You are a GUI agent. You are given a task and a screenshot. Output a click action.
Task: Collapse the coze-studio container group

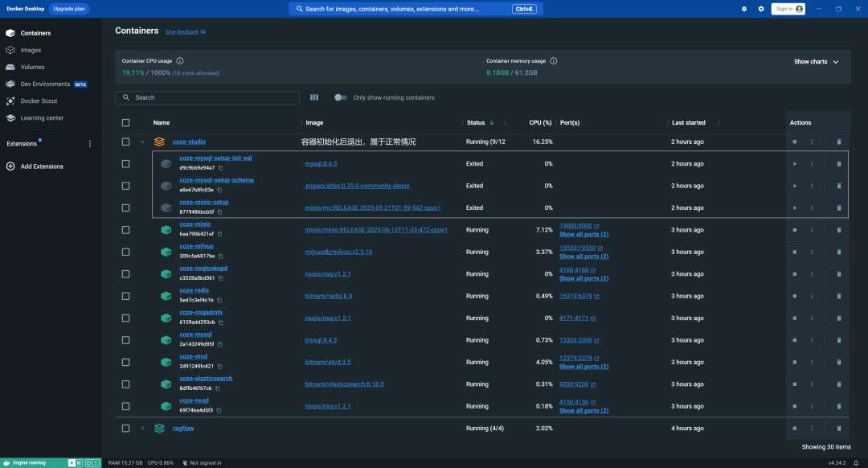[x=142, y=142]
